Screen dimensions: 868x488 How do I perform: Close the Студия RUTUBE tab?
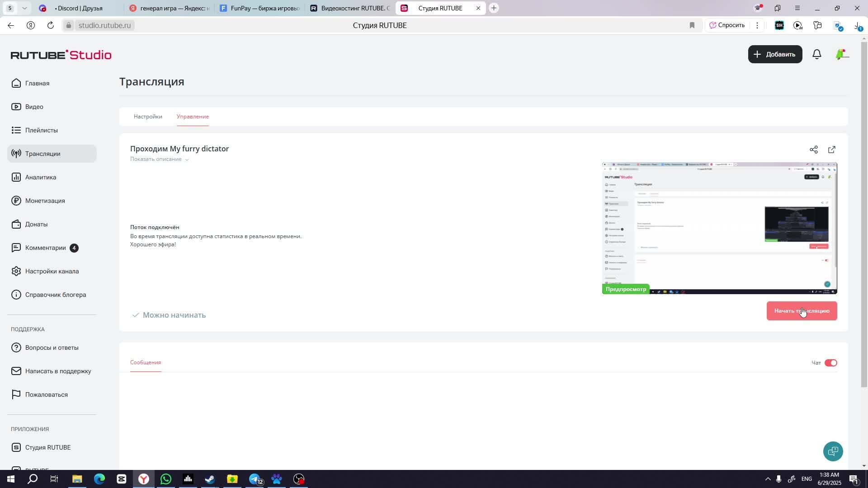point(478,8)
